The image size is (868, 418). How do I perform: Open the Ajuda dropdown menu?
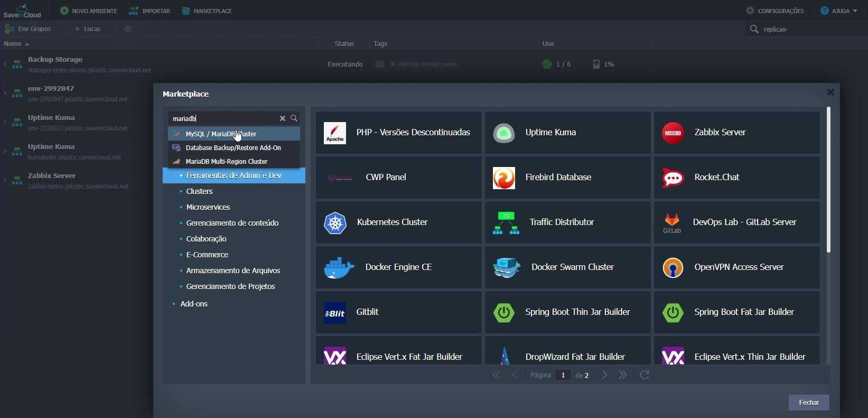point(839,11)
